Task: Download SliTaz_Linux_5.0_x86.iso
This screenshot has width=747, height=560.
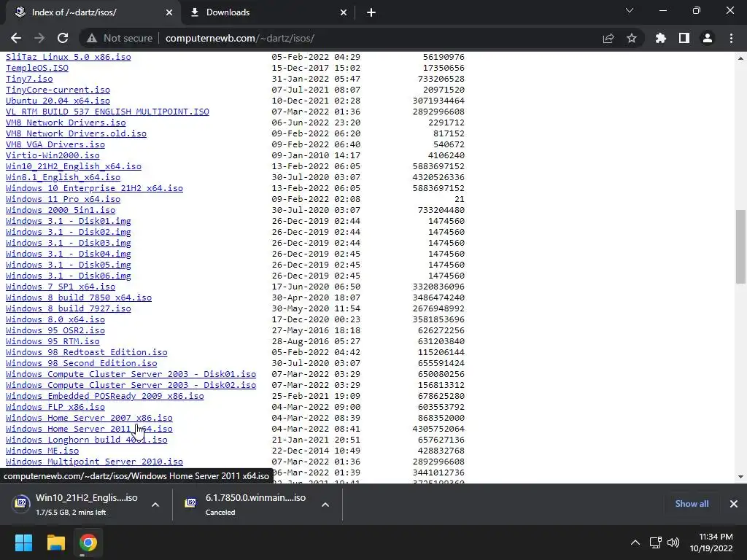Action: [68, 57]
